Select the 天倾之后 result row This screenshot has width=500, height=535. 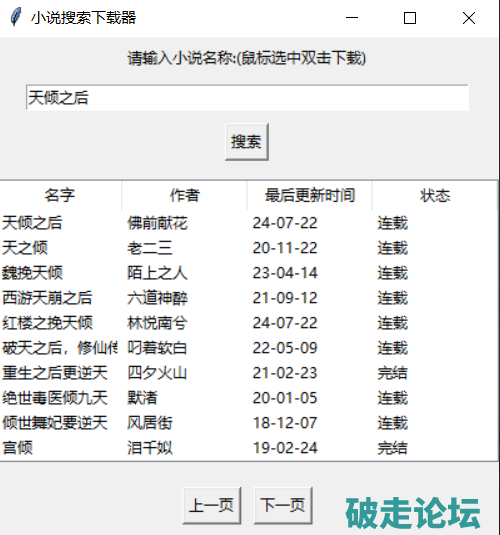tap(248, 223)
